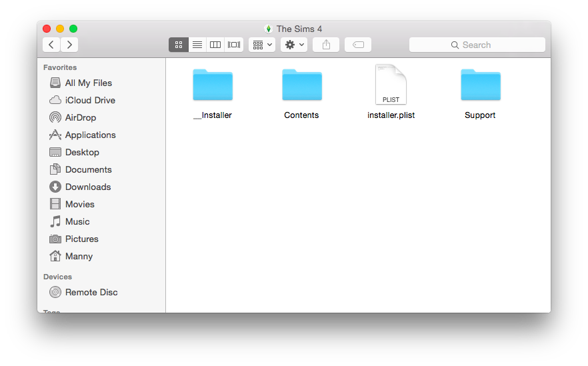The image size is (588, 366).
Task: Go back with the left arrow button
Action: [x=51, y=45]
